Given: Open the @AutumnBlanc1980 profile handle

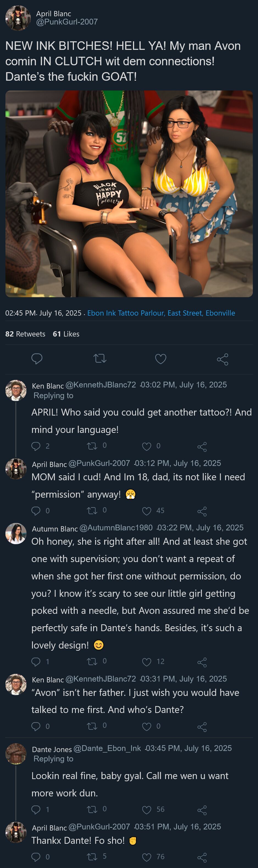Looking at the screenshot, I should click(116, 528).
